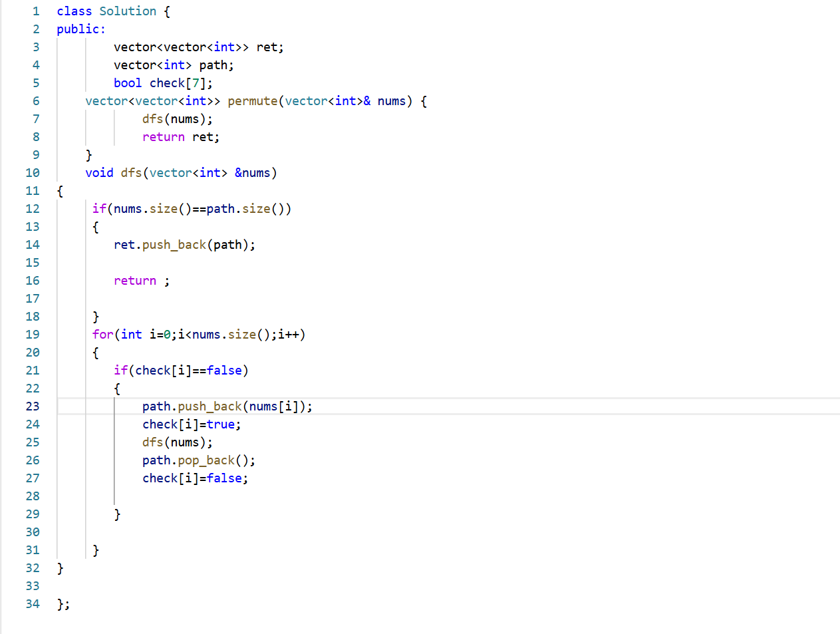
Task: Click line number 19 in the gutter
Action: pyautogui.click(x=33, y=335)
